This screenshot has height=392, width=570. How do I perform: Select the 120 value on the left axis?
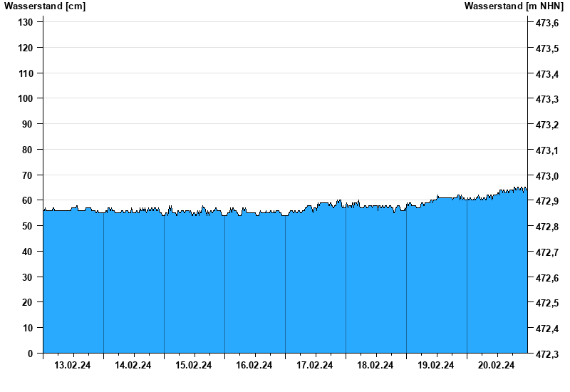coord(26,48)
